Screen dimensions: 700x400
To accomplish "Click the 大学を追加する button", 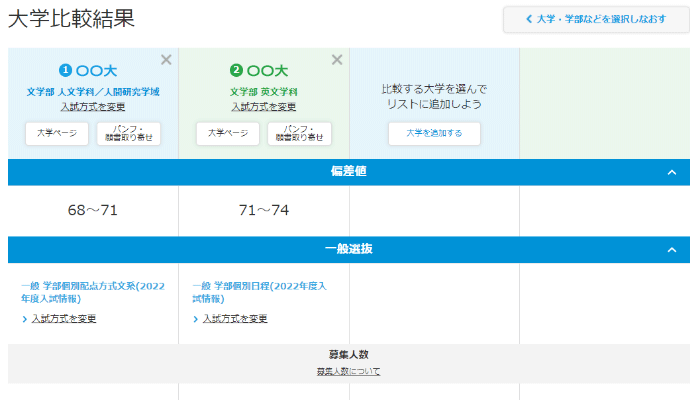I will coord(434,133).
